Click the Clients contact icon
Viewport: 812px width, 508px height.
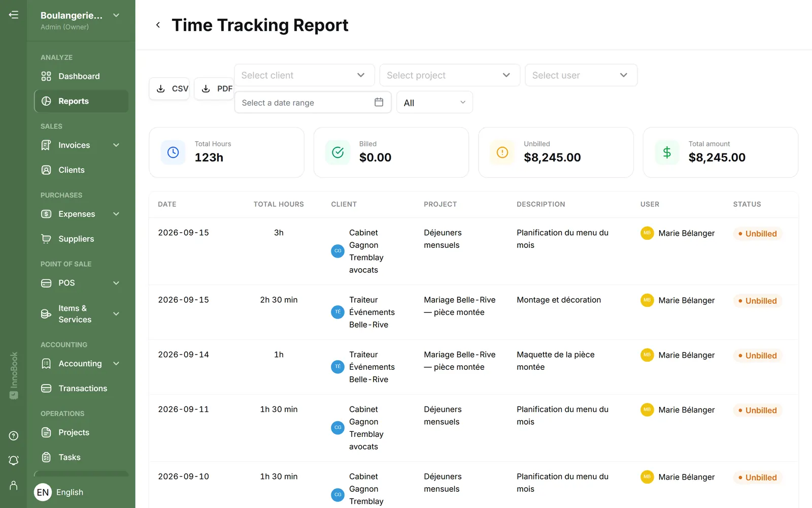click(46, 170)
